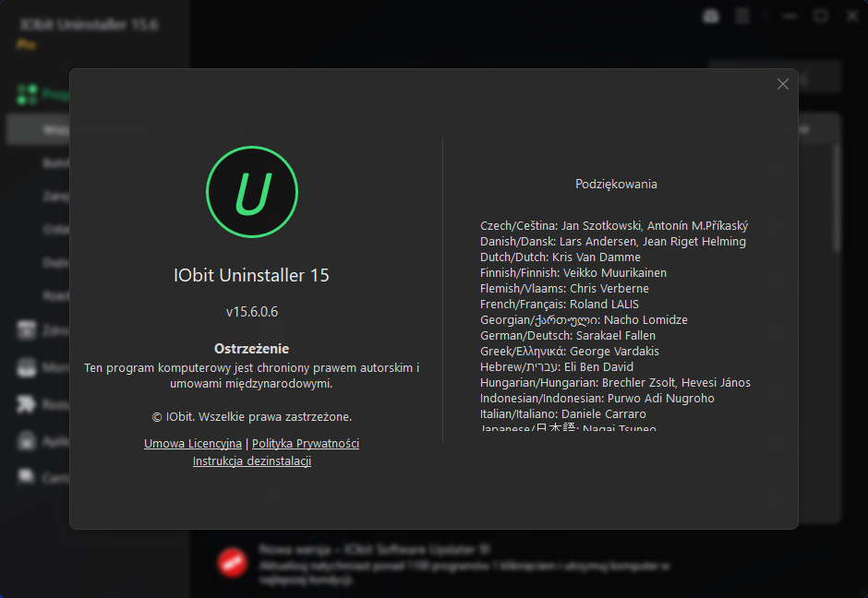The height and width of the screenshot is (598, 868).
Task: Open the hamburger menu icon in main window
Action: point(742,16)
